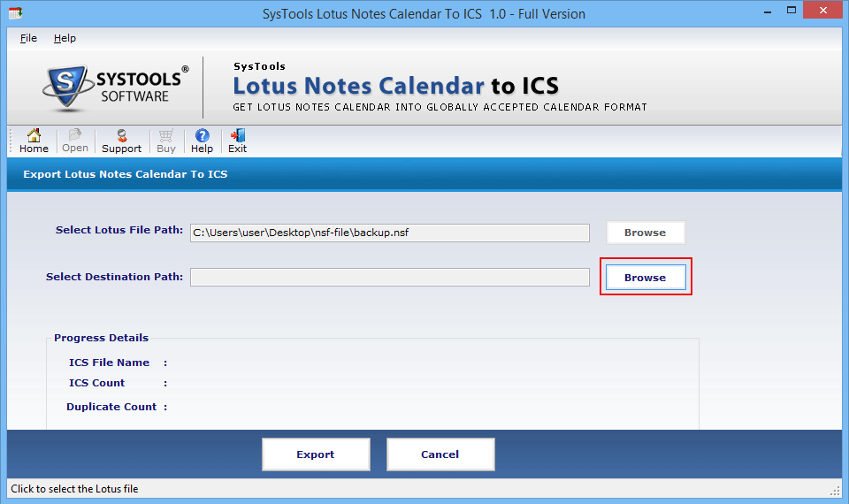The height and width of the screenshot is (504, 849).
Task: Open the Help menu in the menu bar
Action: coord(65,38)
